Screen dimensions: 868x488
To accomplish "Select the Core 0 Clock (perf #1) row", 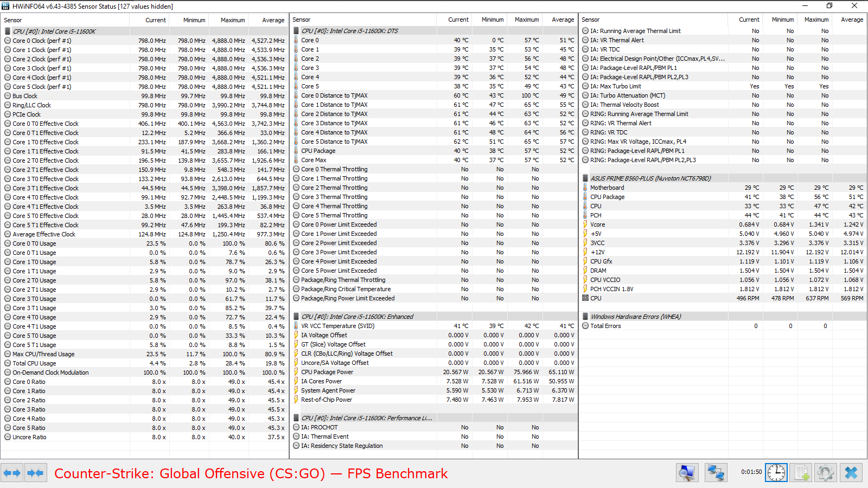I will click(145, 41).
